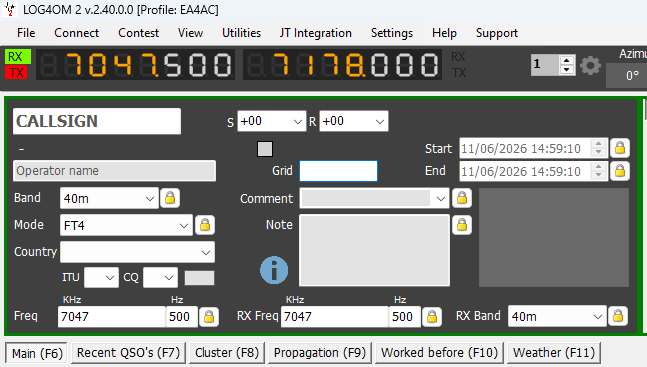This screenshot has width=647, height=367.
Task: Toggle the Note lock icon
Action: pos(462,225)
